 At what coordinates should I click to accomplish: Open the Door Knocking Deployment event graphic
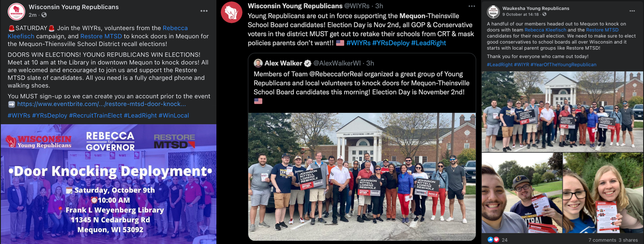click(x=108, y=184)
